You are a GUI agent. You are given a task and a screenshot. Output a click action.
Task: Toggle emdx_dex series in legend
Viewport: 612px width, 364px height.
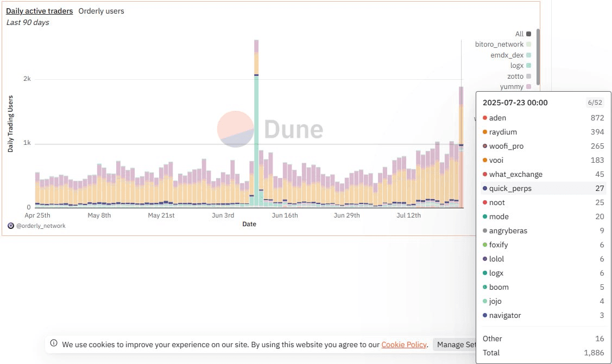(x=510, y=55)
